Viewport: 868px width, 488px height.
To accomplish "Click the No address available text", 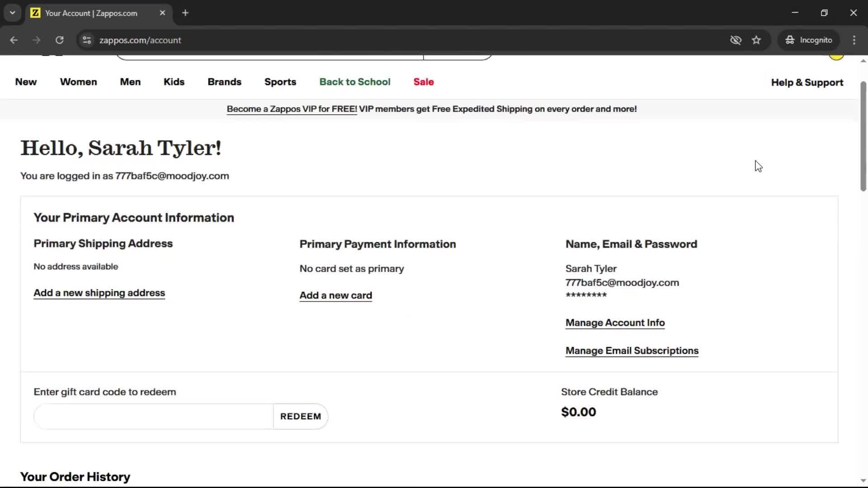I will tap(75, 267).
